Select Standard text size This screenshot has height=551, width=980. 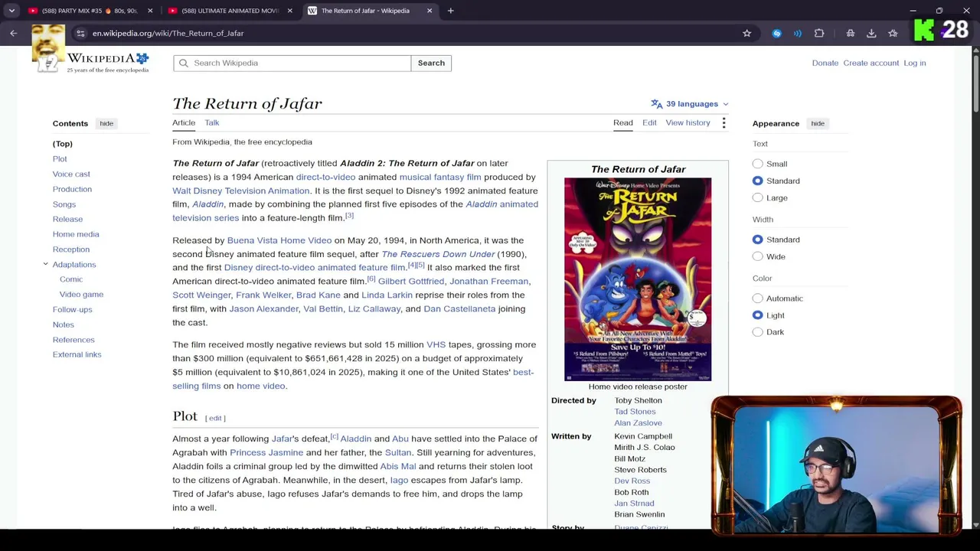(757, 181)
